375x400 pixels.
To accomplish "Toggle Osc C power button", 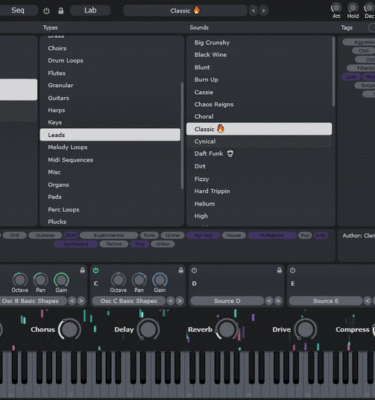I will [96, 270].
